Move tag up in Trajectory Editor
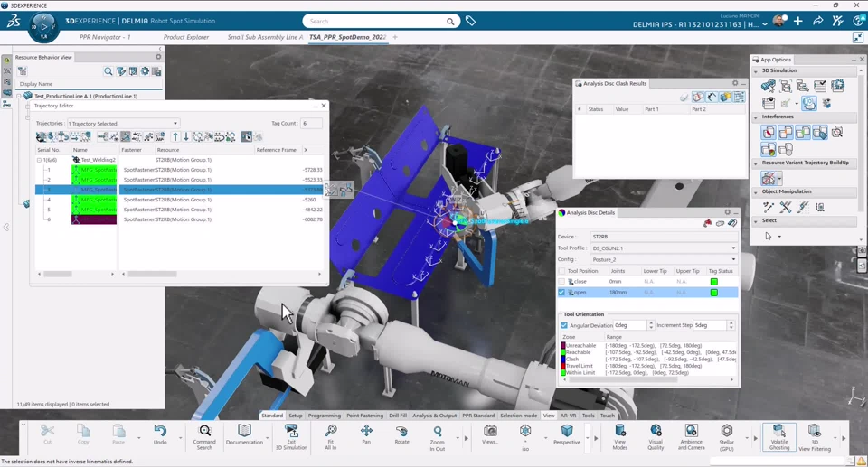 pyautogui.click(x=175, y=136)
